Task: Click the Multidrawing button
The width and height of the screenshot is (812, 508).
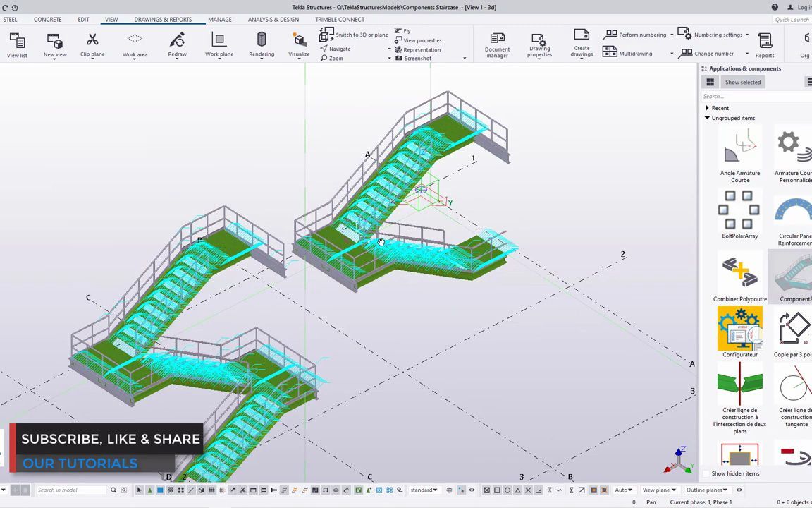Action: coord(627,53)
